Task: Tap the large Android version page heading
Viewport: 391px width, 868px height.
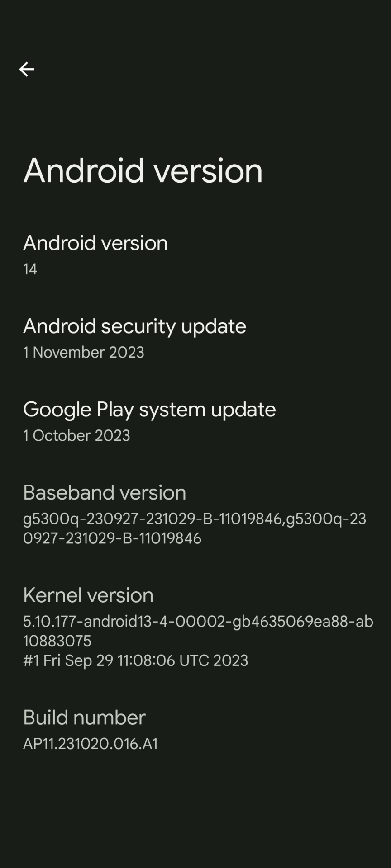Action: tap(143, 171)
